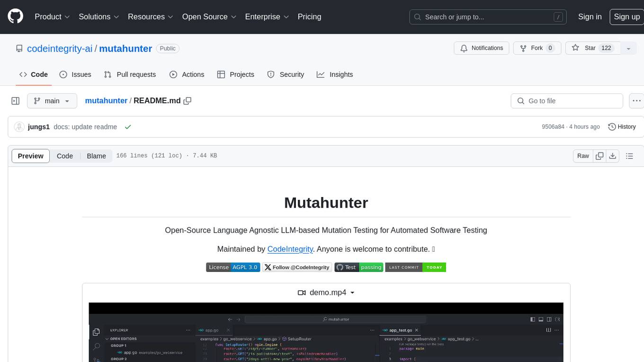Open the file History
Viewport: 644px width, 362px height.
(622, 127)
